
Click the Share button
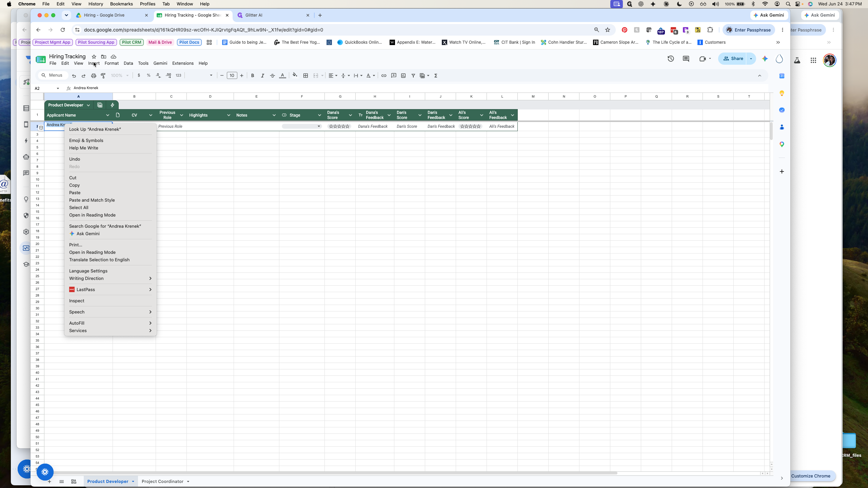click(x=733, y=59)
